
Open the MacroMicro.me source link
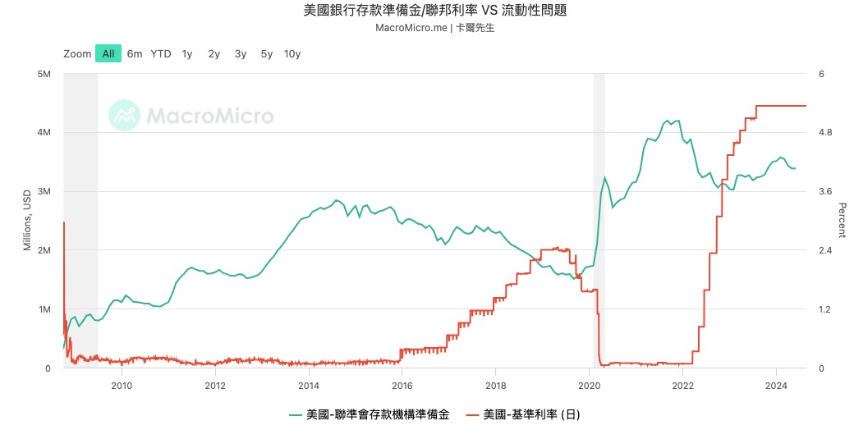pos(411,27)
